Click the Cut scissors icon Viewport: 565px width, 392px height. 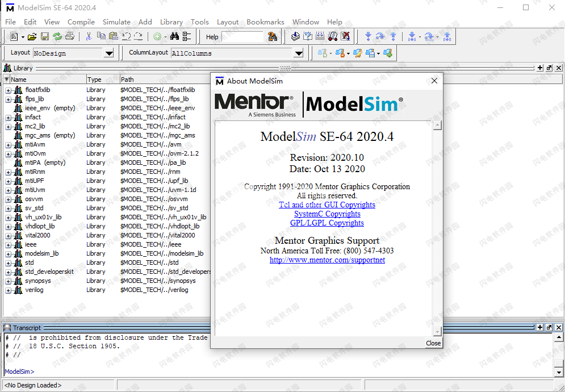[x=89, y=36]
